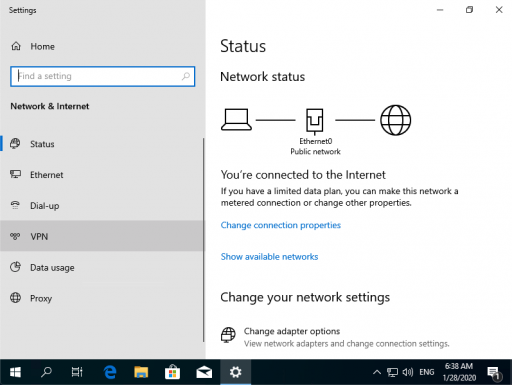The height and width of the screenshot is (385, 512).
Task: Open Change adapter options
Action: pos(335,337)
